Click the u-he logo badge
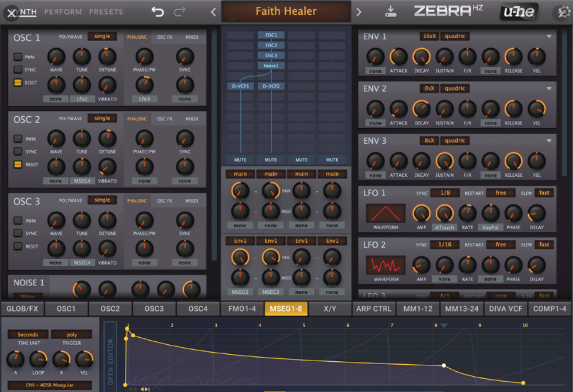Screen dimensions: 573x392 pos(519,12)
